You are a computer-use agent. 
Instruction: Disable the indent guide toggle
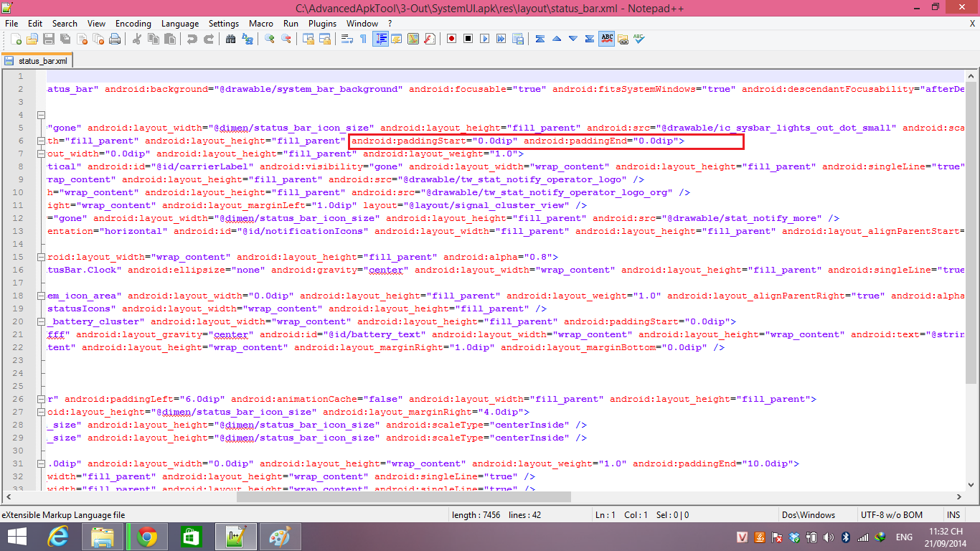pyautogui.click(x=380, y=39)
